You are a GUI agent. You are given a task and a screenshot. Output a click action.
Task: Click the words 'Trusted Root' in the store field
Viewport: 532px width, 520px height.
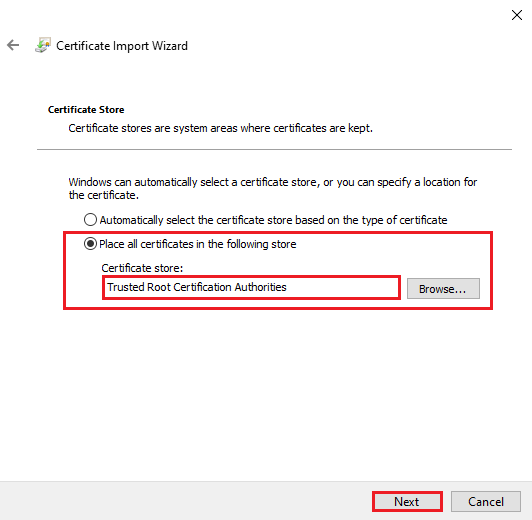139,287
